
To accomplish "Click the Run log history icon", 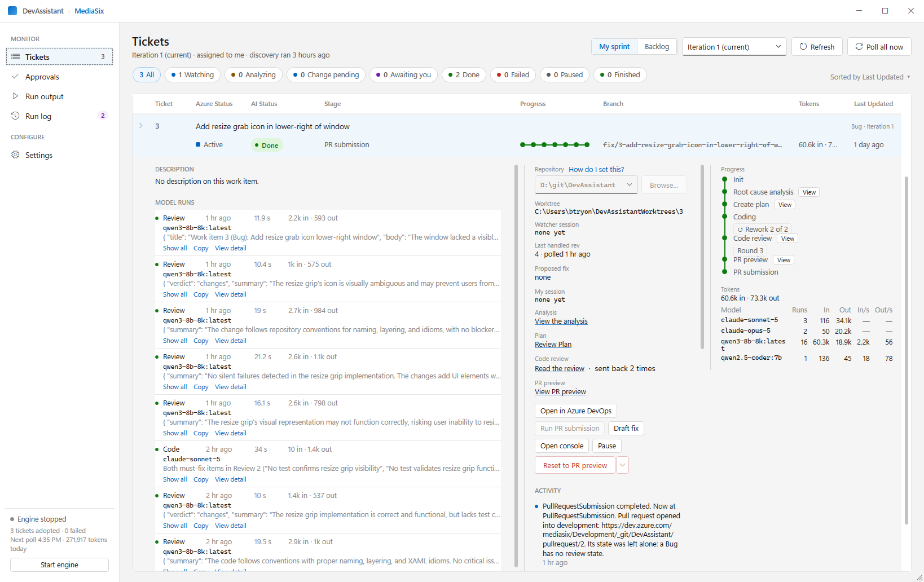I will pos(15,116).
